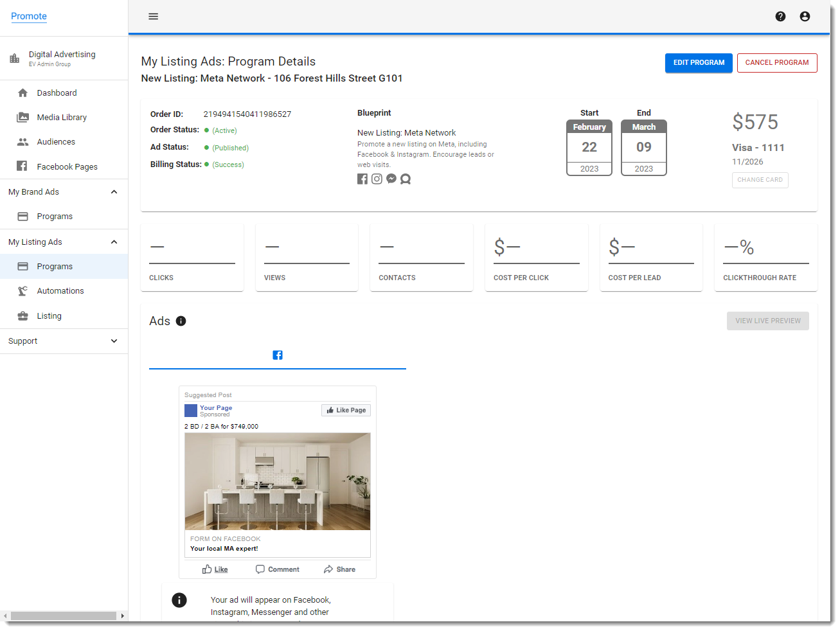Click the Facebook icon under Blueprint
The height and width of the screenshot is (631, 840).
coord(362,179)
